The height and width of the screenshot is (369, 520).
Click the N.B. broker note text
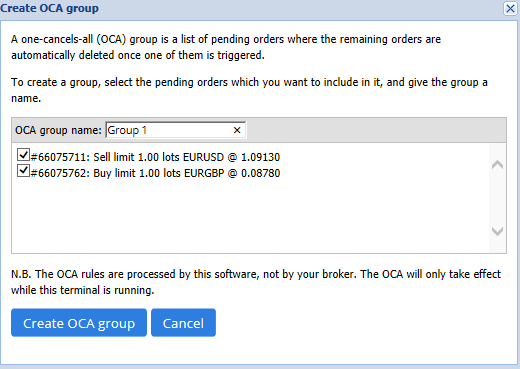[x=256, y=282]
